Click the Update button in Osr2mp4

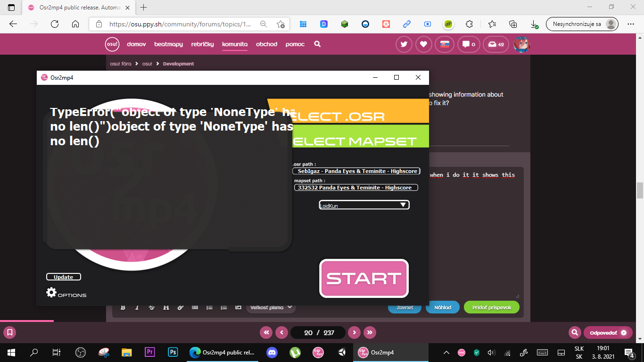(x=64, y=277)
